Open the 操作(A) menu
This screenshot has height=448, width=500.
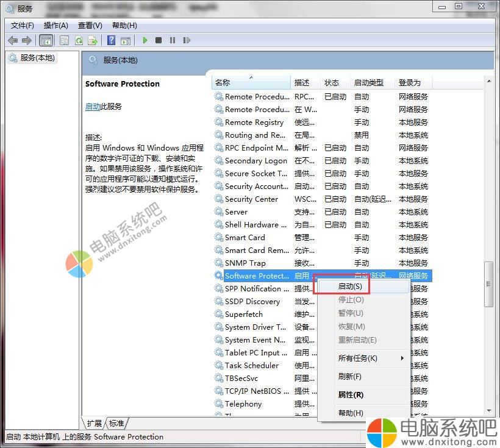point(56,25)
